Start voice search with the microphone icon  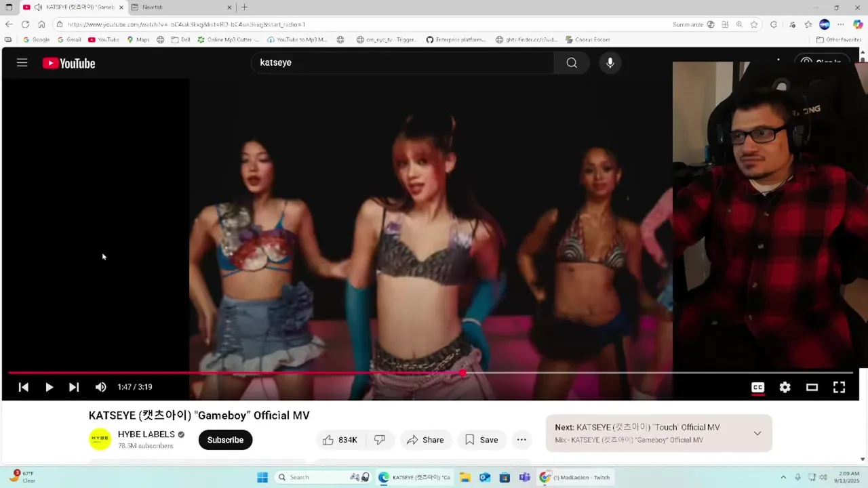pyautogui.click(x=610, y=62)
